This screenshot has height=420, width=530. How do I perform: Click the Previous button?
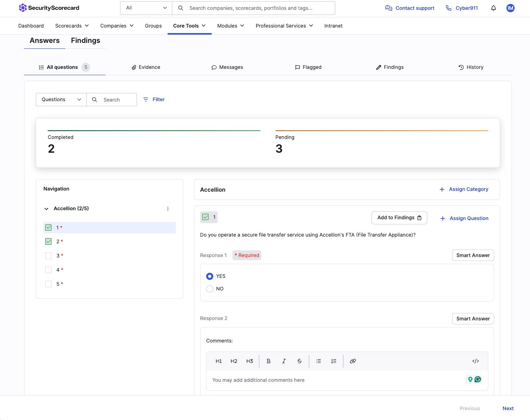pos(470,409)
